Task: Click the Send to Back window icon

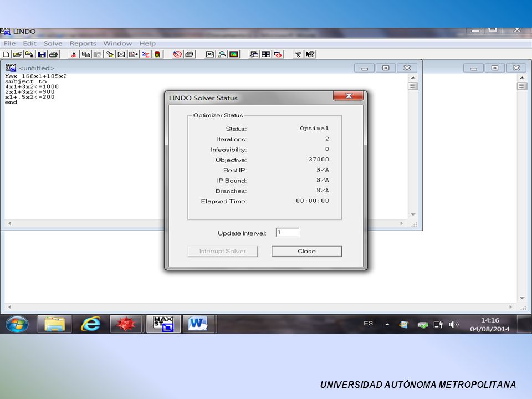Action: tap(254, 54)
